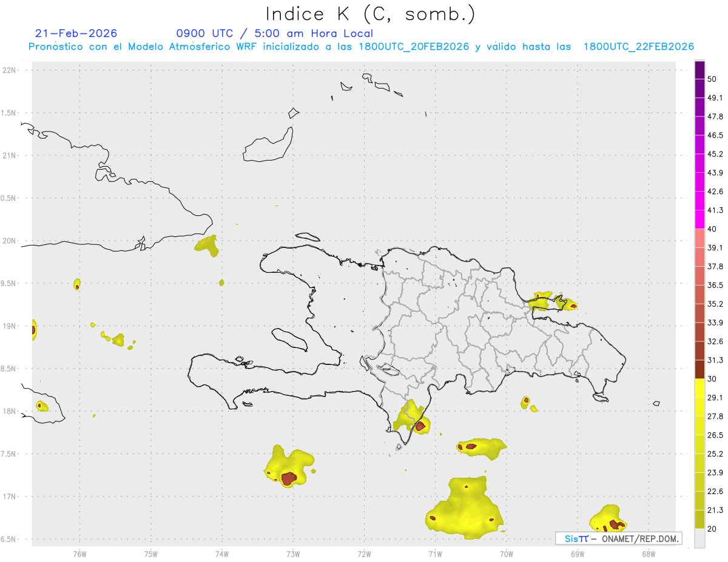The height and width of the screenshot is (562, 728).
Task: Click the dark brown colorbar segment above 30
Action: click(x=699, y=369)
